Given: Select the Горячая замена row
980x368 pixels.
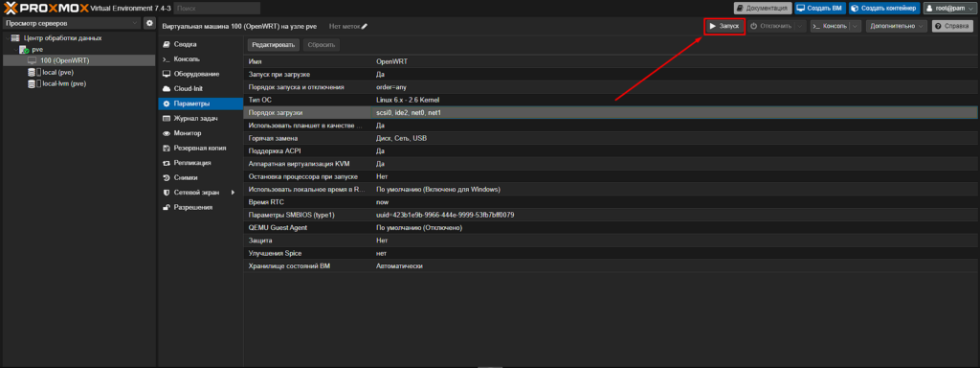Looking at the screenshot, I should click(610, 138).
